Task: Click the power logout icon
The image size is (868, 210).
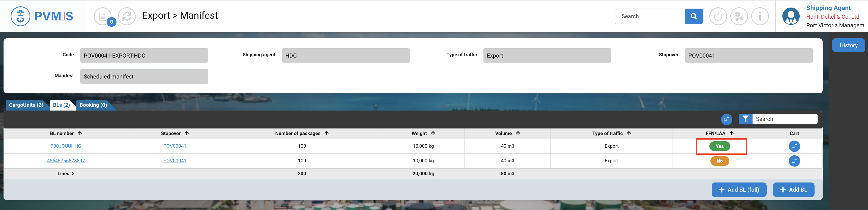Action: pos(718,16)
